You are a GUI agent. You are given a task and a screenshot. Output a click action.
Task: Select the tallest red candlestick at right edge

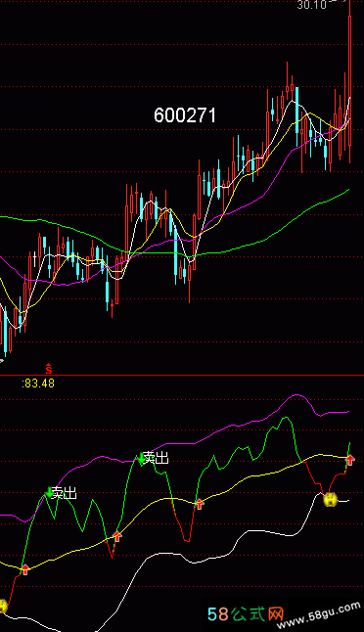point(349,80)
